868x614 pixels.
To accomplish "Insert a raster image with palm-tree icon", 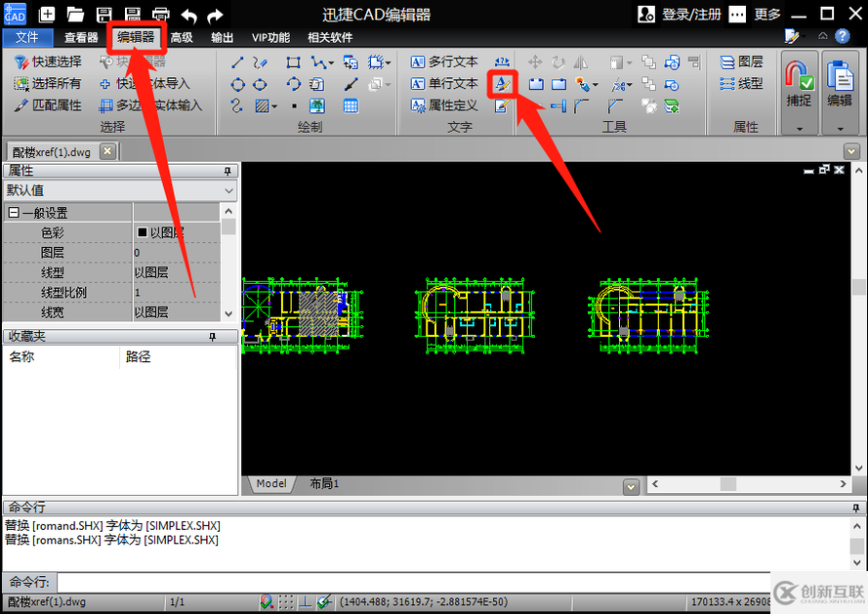I will click(317, 105).
